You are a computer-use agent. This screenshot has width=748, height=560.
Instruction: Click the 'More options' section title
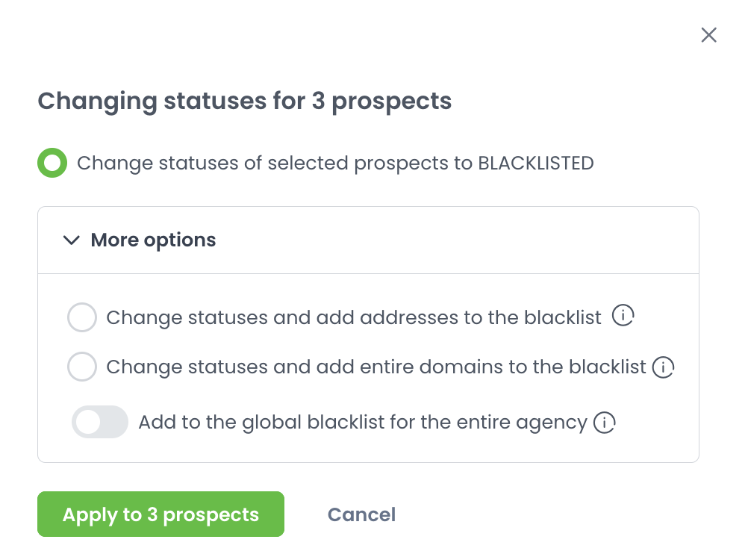(153, 240)
